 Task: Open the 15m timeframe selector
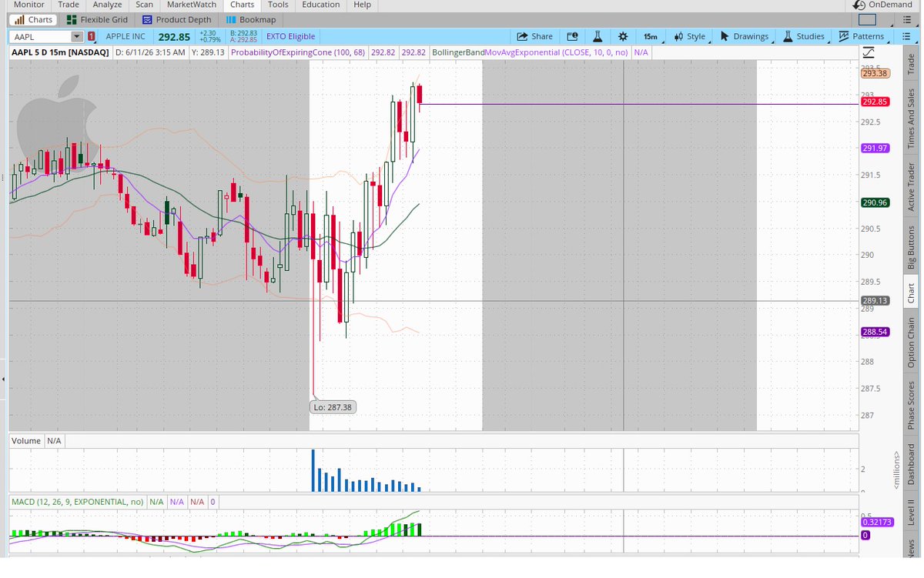[x=651, y=36]
